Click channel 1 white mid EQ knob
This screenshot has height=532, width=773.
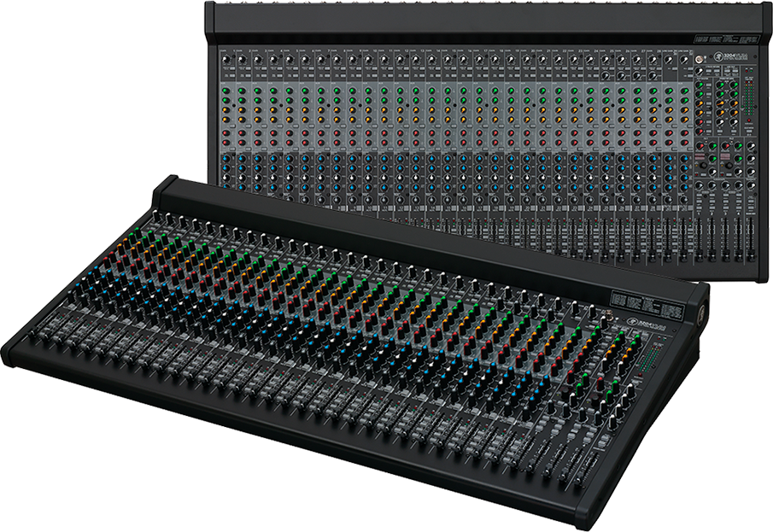[226, 178]
